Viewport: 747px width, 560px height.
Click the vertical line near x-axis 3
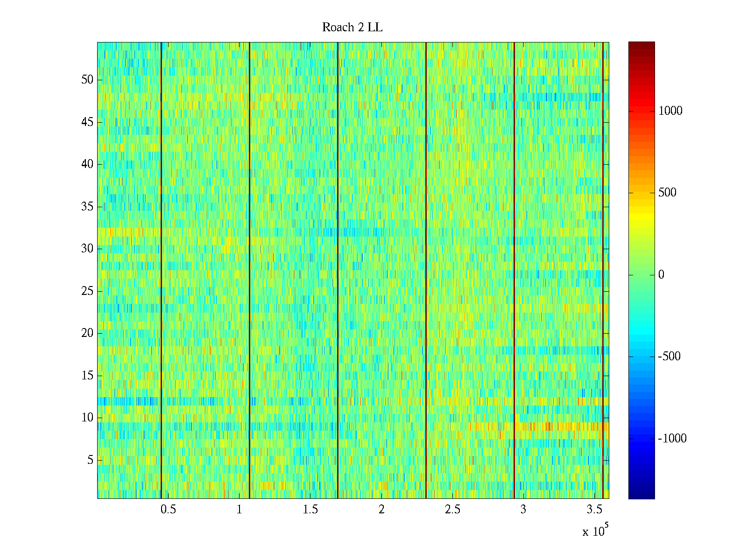pos(514,271)
